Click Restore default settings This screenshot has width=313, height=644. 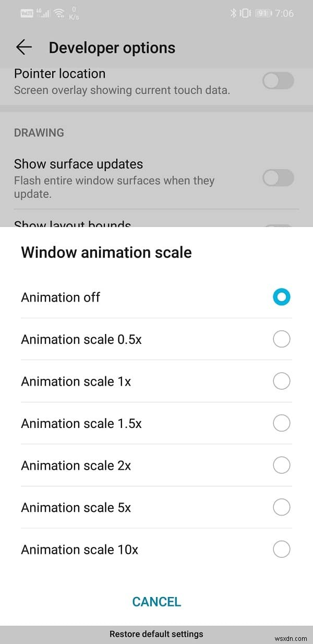(x=156, y=634)
